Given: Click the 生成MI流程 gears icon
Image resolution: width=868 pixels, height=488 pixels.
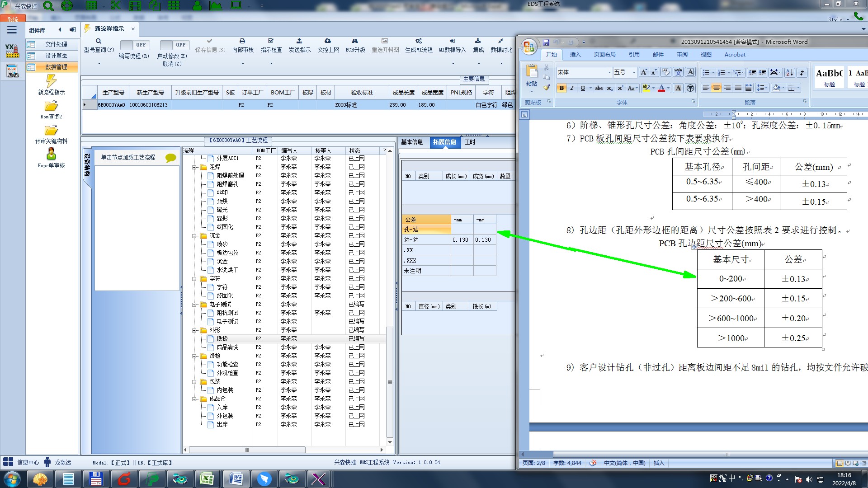Looking at the screenshot, I should pyautogui.click(x=419, y=41).
